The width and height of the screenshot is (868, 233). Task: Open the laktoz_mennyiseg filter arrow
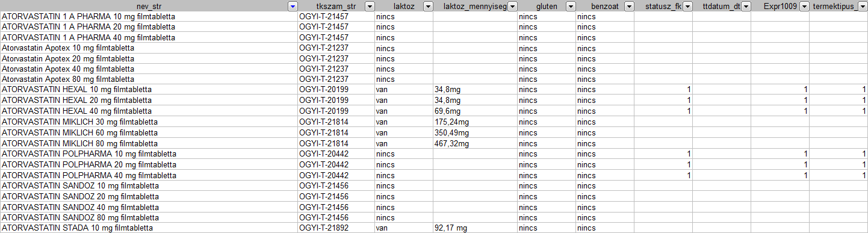click(x=512, y=6)
